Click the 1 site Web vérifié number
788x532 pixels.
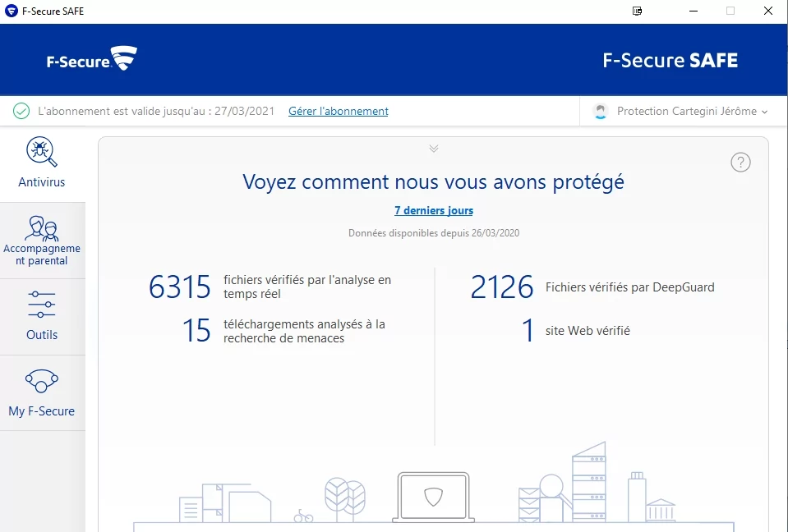coord(528,331)
